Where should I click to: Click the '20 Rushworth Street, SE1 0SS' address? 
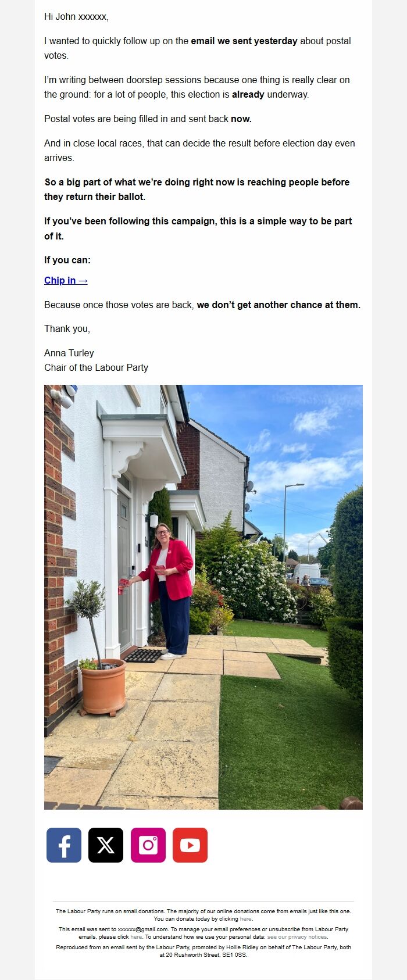coord(206,955)
